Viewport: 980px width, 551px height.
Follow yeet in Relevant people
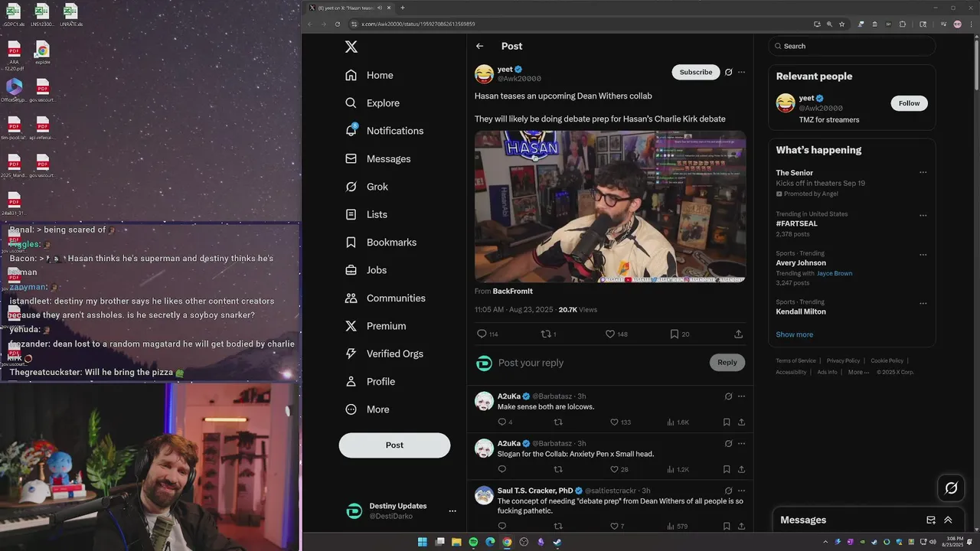click(x=909, y=103)
